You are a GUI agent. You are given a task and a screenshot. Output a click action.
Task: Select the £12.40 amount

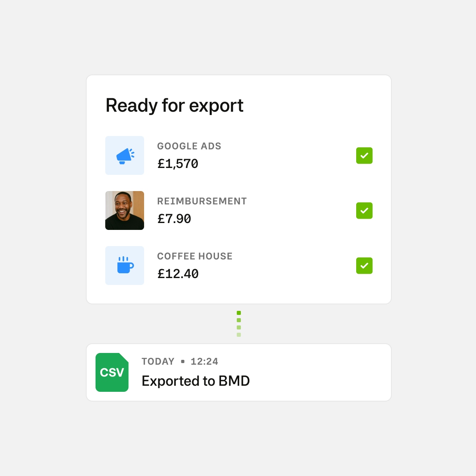coord(178,274)
